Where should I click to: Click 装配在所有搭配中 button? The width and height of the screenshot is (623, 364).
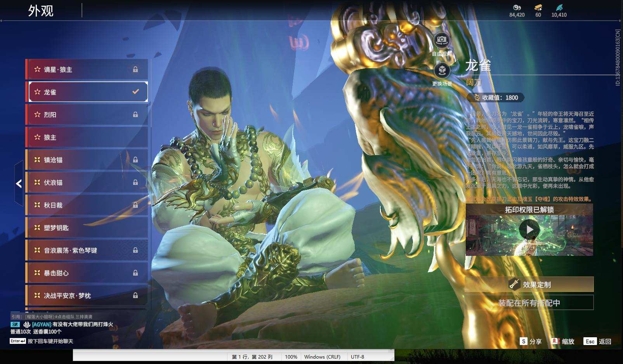click(529, 303)
